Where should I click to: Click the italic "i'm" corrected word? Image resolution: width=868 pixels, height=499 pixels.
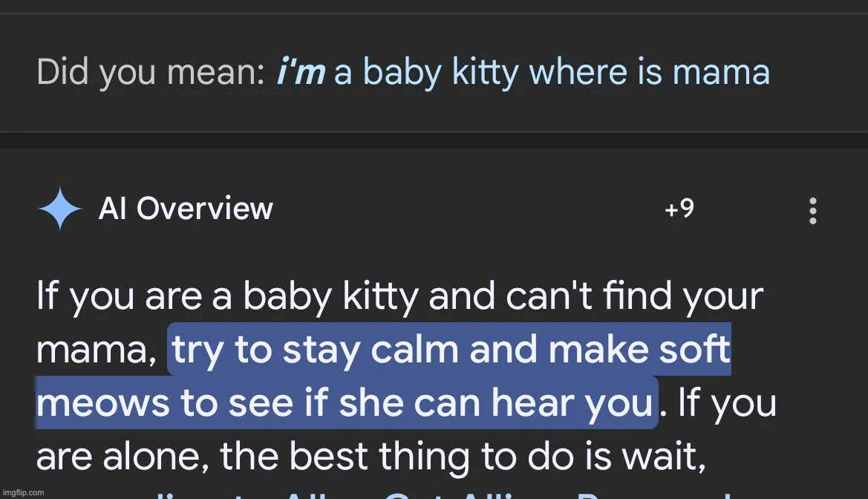tap(299, 73)
